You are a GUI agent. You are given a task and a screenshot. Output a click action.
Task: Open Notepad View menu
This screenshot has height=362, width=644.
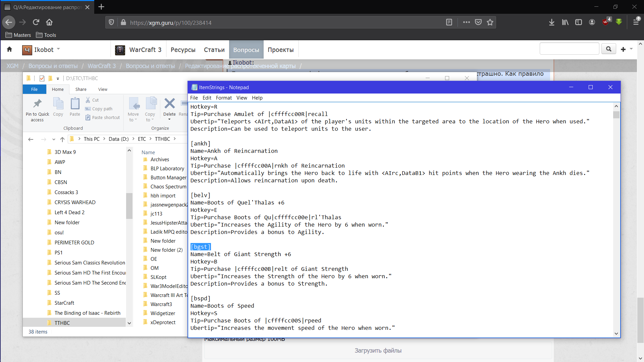tap(241, 98)
